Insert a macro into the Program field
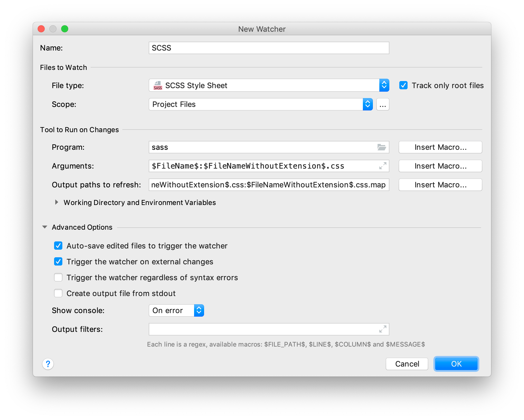The height and width of the screenshot is (420, 524). pos(440,147)
